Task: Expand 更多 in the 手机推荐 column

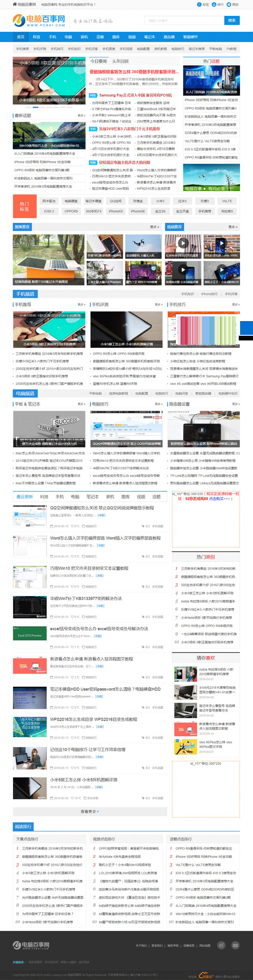Action: [x=81, y=305]
